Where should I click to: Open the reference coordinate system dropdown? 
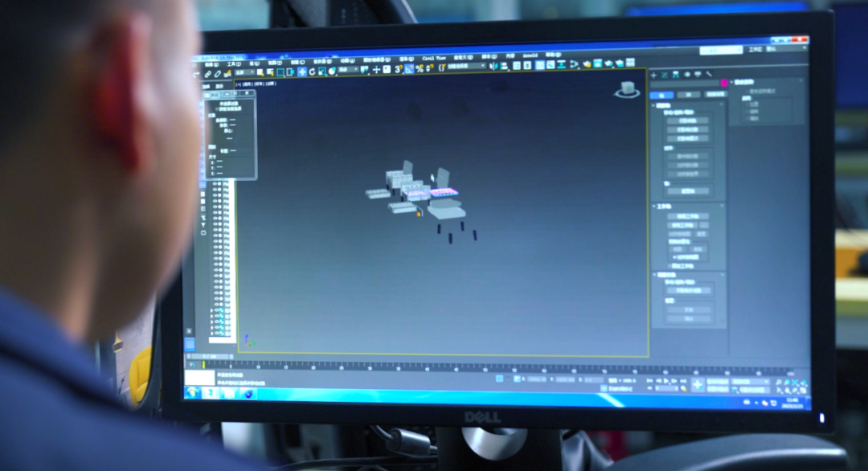point(348,69)
